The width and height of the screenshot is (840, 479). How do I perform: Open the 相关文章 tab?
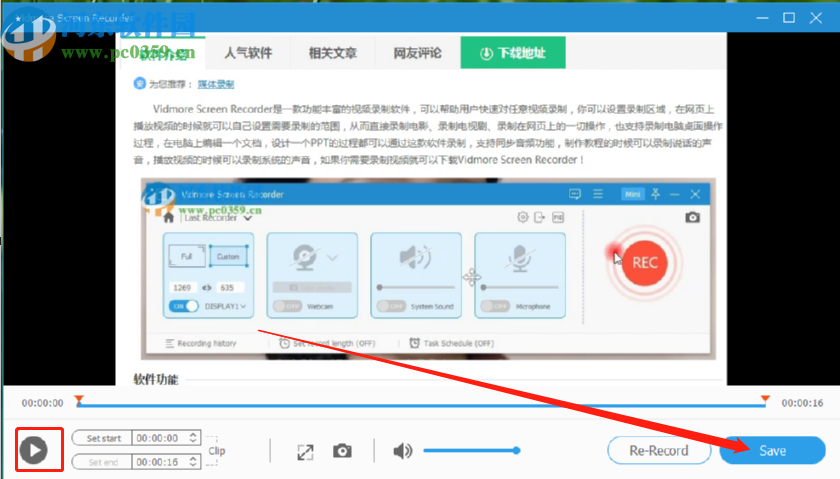[333, 53]
